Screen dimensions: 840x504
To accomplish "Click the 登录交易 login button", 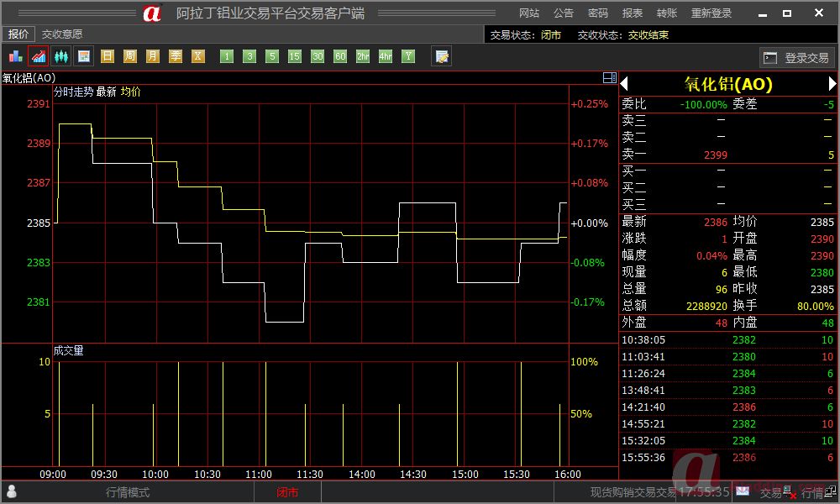I will point(796,58).
